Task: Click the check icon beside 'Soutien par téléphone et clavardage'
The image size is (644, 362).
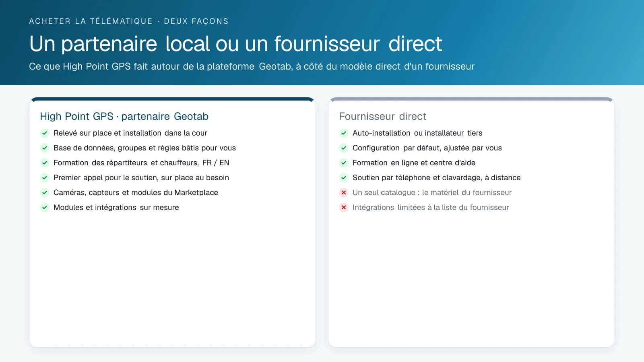Action: click(344, 178)
